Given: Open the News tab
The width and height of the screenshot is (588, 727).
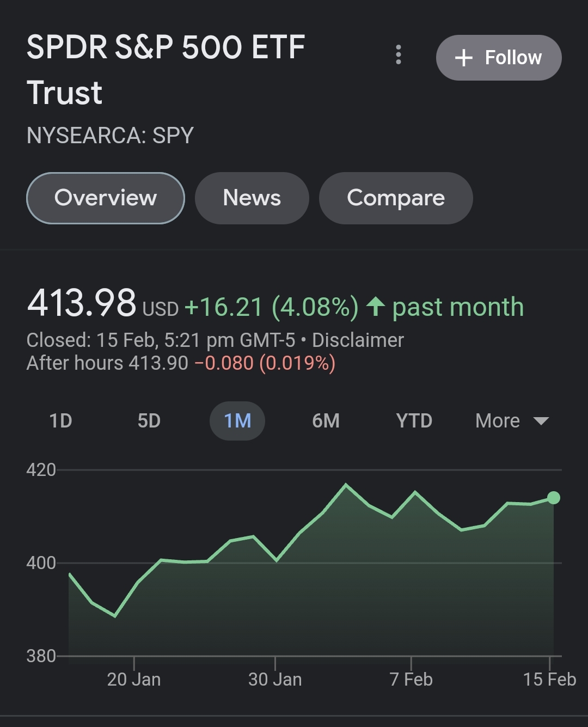Looking at the screenshot, I should coord(252,198).
